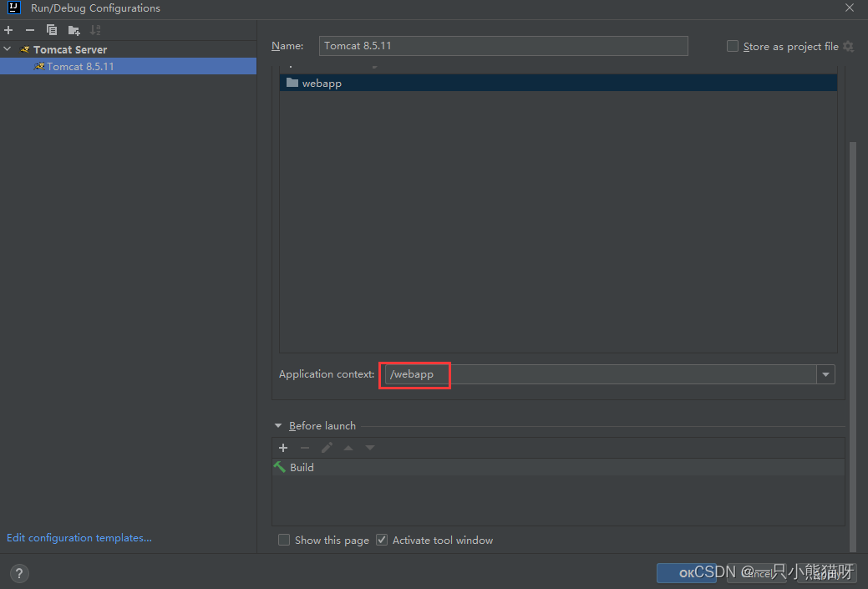Focus the Name input field
Screen dimensions: 868x589
click(503, 46)
